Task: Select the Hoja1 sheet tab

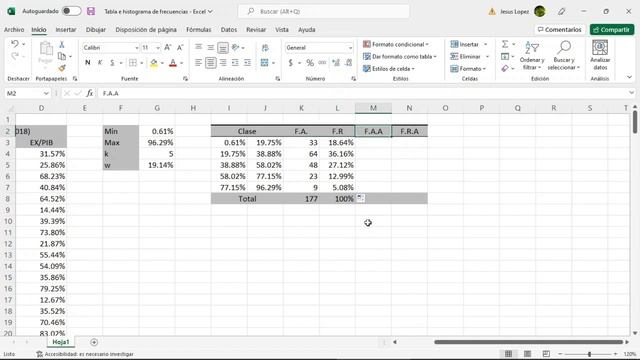Action: [x=61, y=342]
